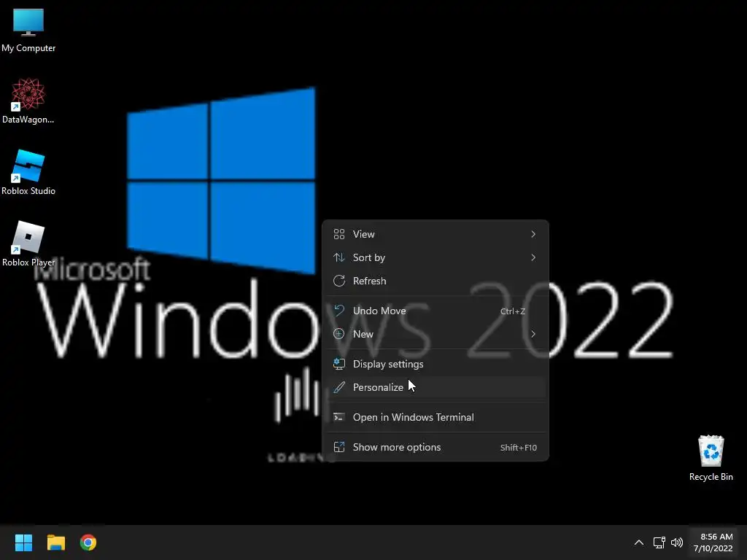Expand the New submenu chevron
This screenshot has width=747, height=560.
pos(533,334)
